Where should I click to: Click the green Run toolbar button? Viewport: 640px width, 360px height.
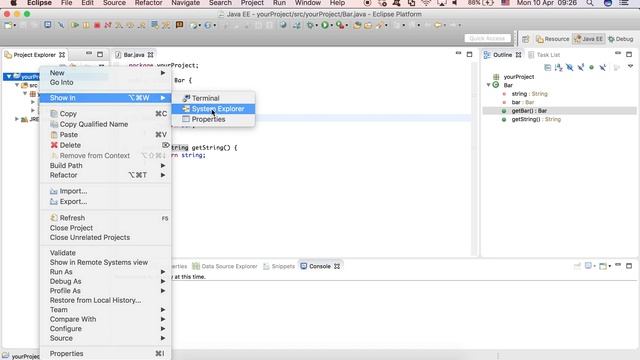[325, 25]
